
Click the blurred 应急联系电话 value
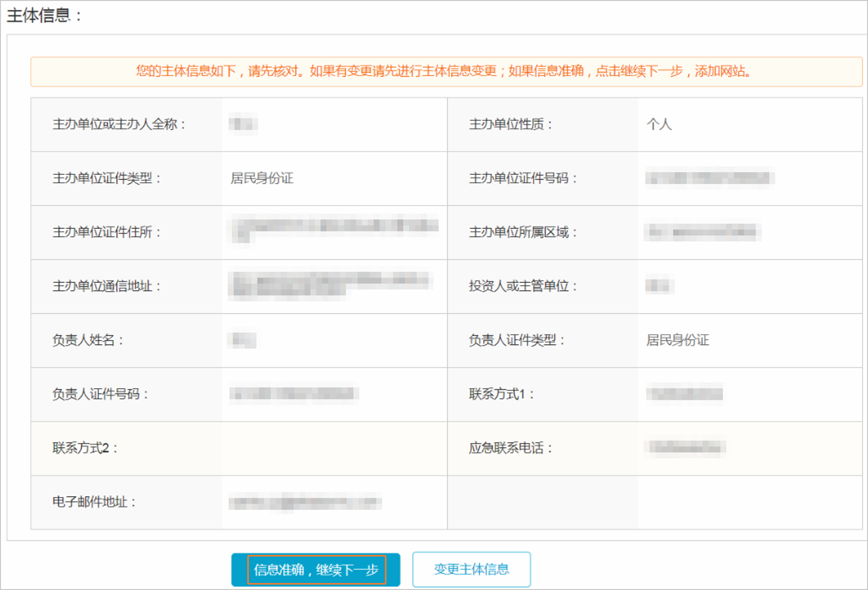click(x=686, y=447)
